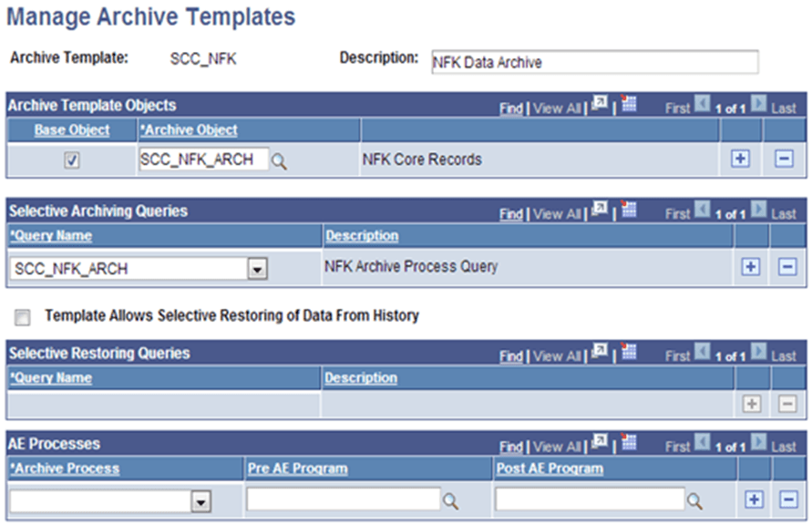Click the download-to-spreadsheet icon in Archive Template Objects
The width and height of the screenshot is (812, 525).
[x=628, y=104]
